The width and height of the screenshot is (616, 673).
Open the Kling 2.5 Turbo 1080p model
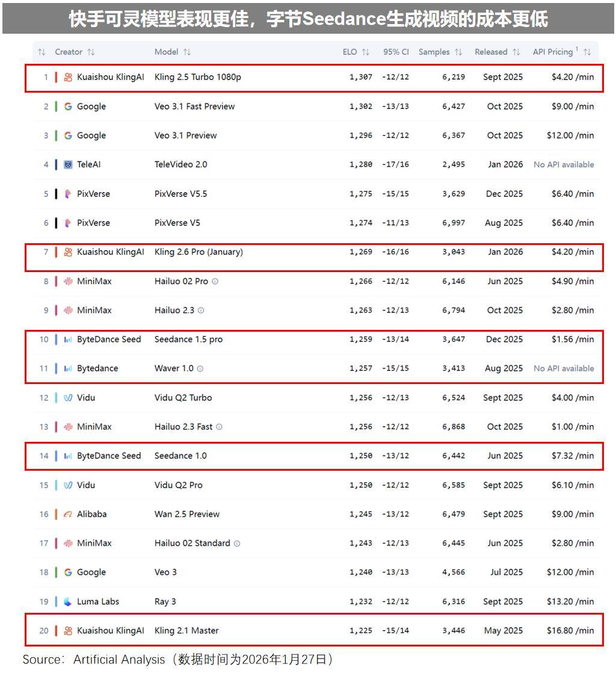[197, 77]
